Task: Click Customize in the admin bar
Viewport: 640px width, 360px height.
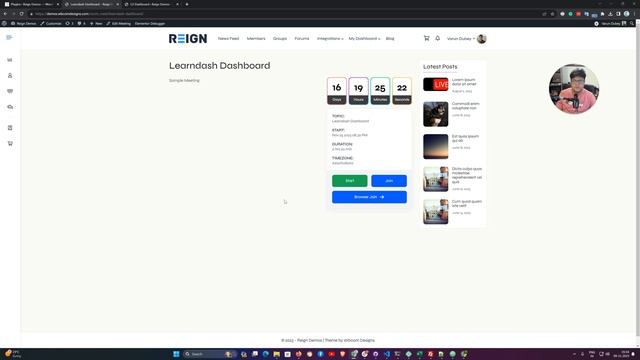Action: click(x=51, y=24)
